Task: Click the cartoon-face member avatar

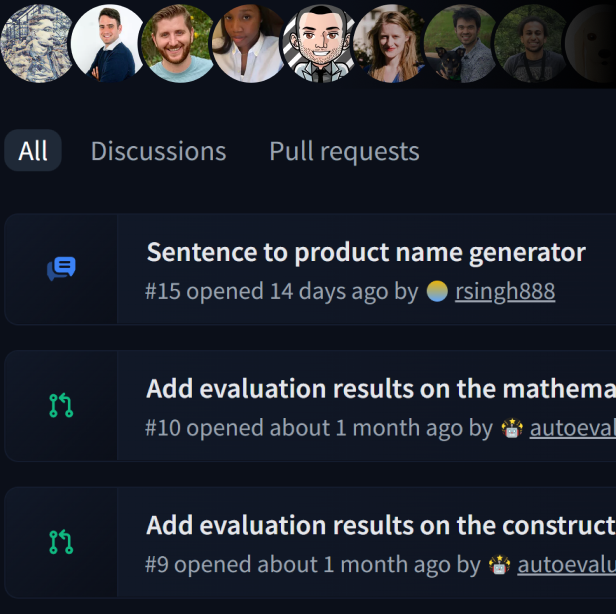Action: click(319, 43)
